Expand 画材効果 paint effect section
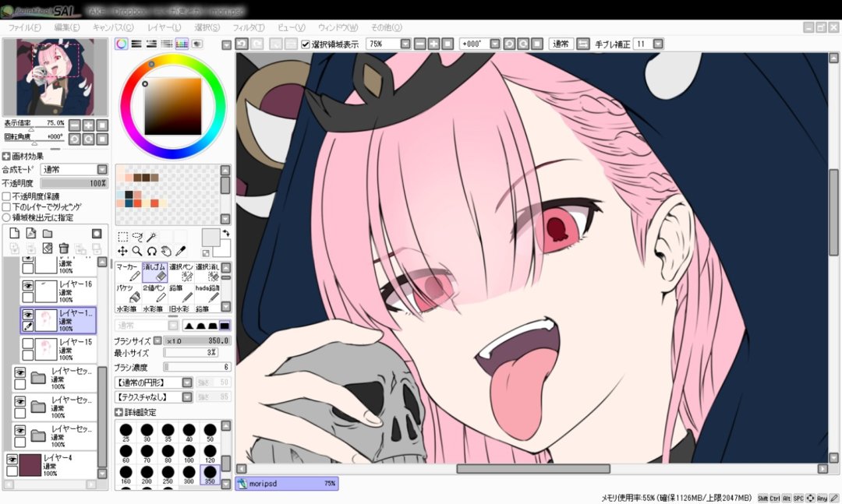The height and width of the screenshot is (504, 842). (x=6, y=157)
